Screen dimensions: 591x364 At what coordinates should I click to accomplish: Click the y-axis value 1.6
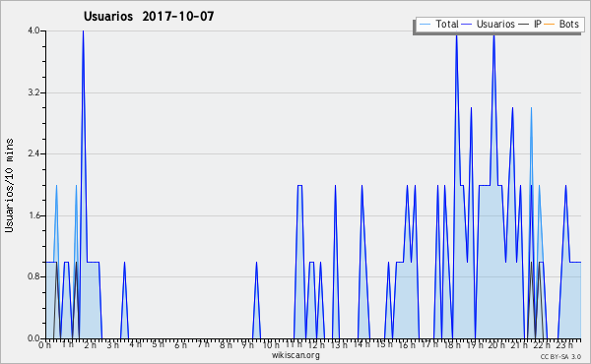pos(33,215)
